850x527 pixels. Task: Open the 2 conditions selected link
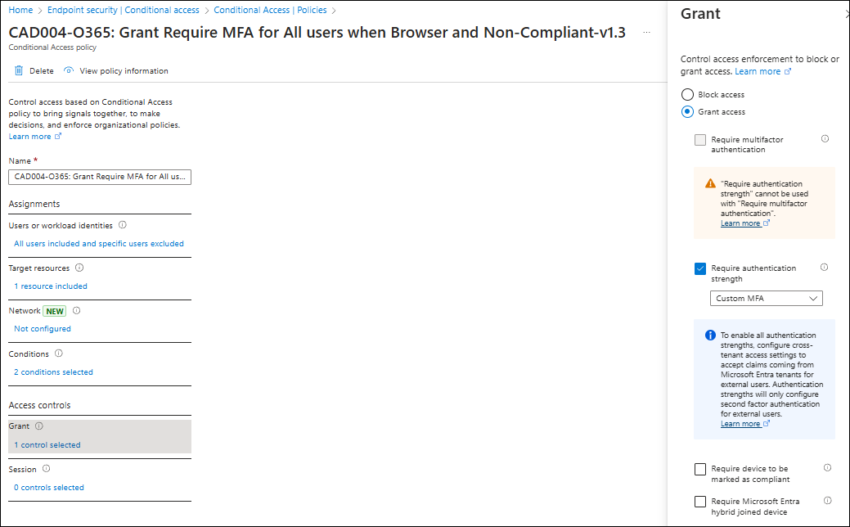53,372
